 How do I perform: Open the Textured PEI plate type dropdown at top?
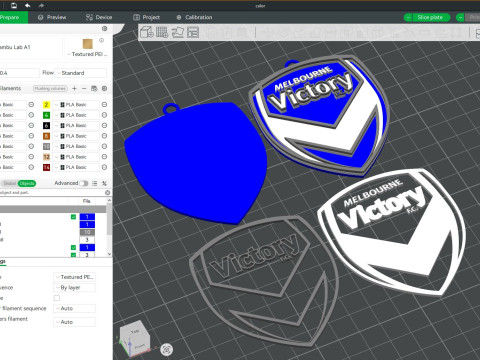tap(88, 54)
